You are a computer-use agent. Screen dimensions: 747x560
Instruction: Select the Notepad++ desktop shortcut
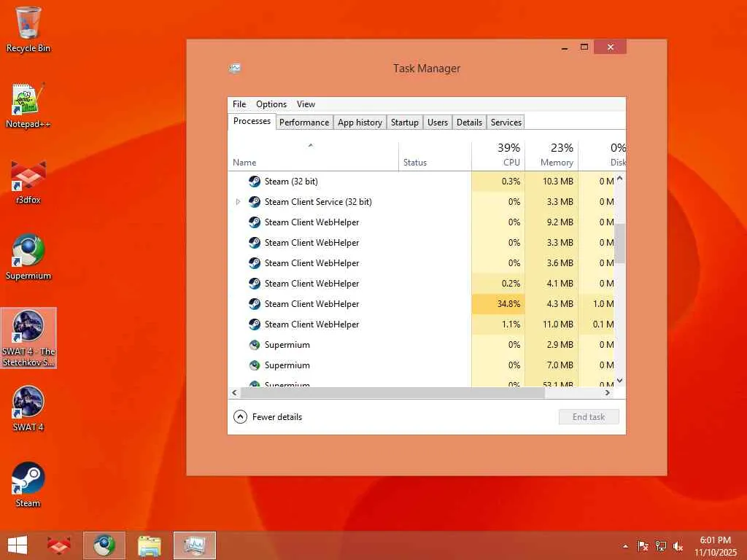tap(28, 106)
